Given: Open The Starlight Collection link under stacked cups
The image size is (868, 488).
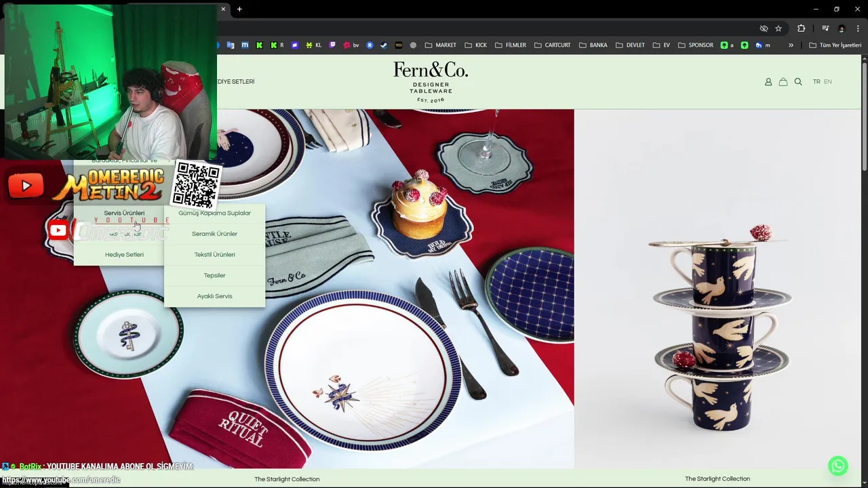Looking at the screenshot, I should point(717,479).
